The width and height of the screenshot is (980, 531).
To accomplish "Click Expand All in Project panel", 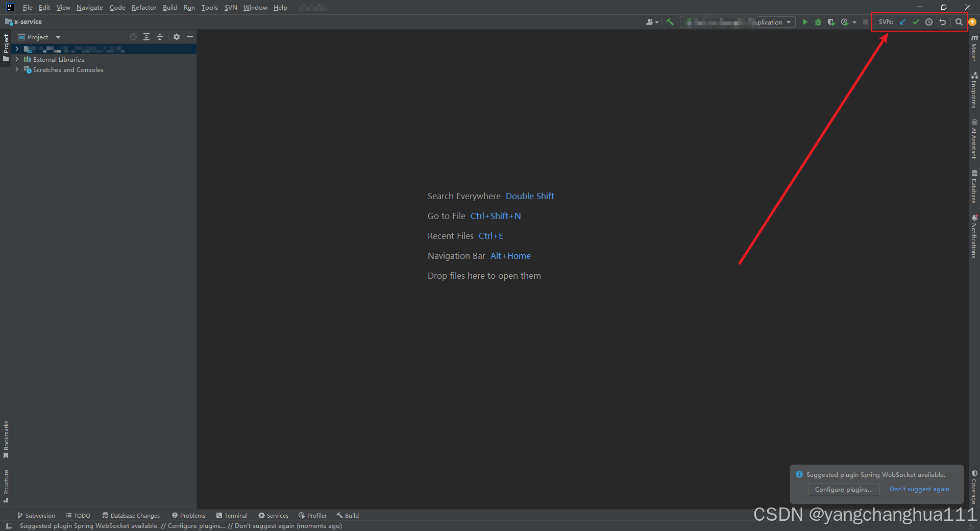I will coord(146,37).
